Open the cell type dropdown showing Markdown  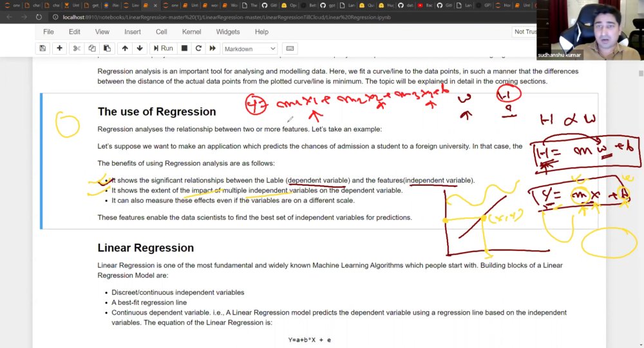click(250, 49)
